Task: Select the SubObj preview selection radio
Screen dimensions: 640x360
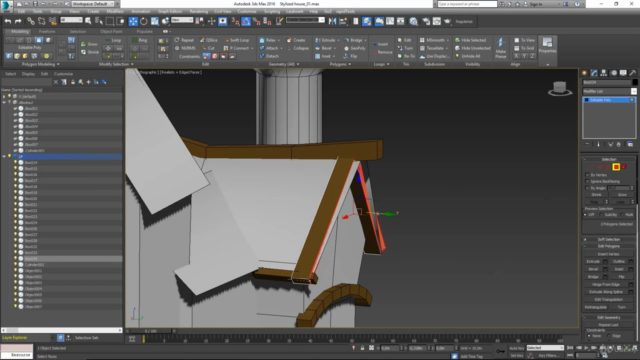Action: coord(601,215)
